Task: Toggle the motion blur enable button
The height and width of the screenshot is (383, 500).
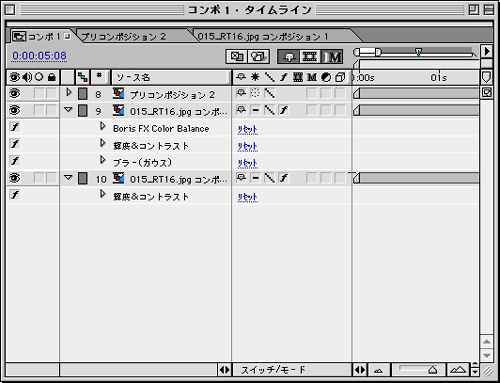Action: 331,57
